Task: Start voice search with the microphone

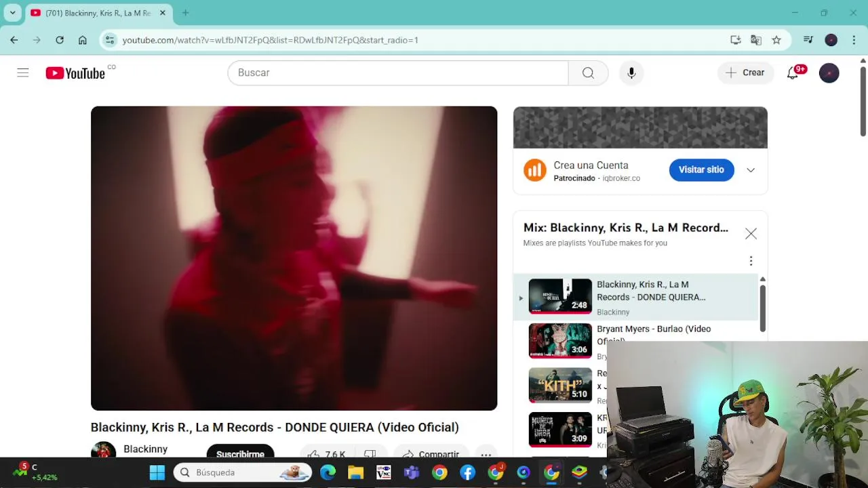Action: tap(631, 73)
